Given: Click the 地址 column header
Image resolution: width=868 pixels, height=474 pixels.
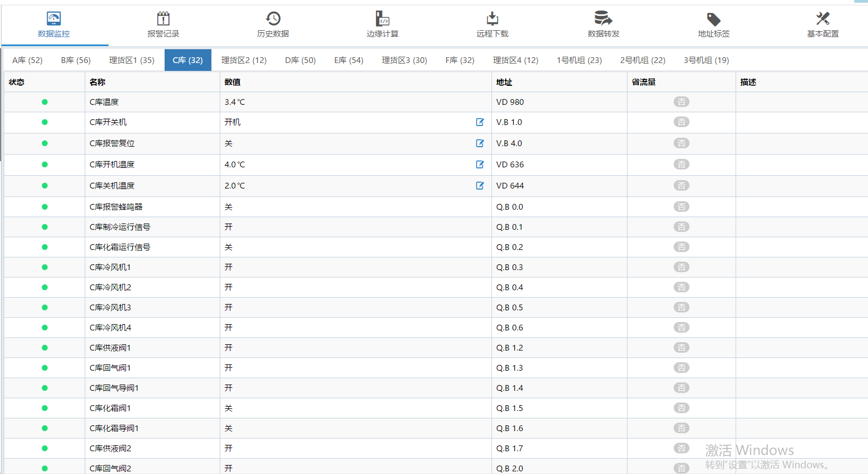Looking at the screenshot, I should (x=504, y=82).
